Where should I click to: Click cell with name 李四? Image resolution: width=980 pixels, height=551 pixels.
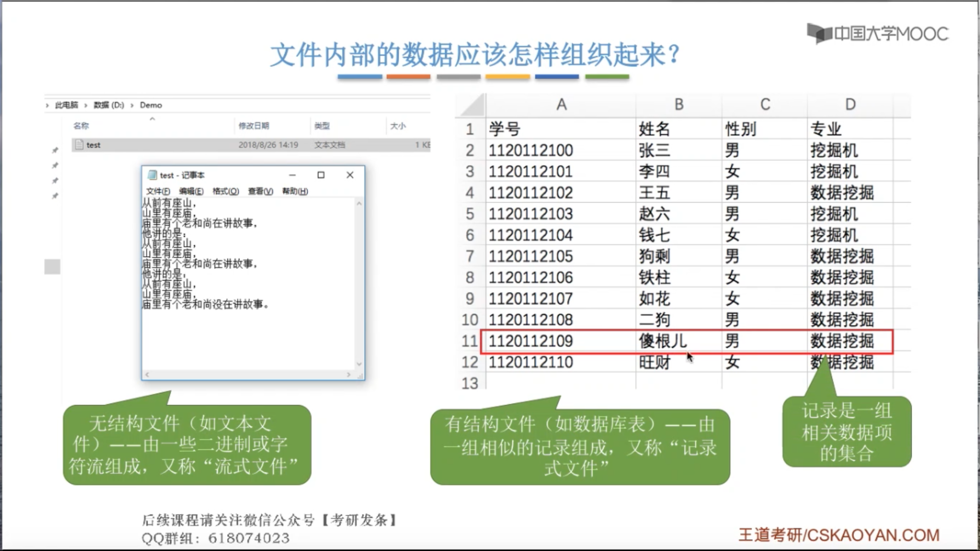(679, 171)
